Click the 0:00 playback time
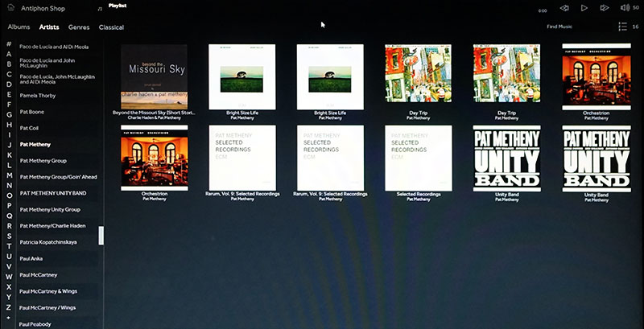This screenshot has height=329, width=644. point(543,10)
